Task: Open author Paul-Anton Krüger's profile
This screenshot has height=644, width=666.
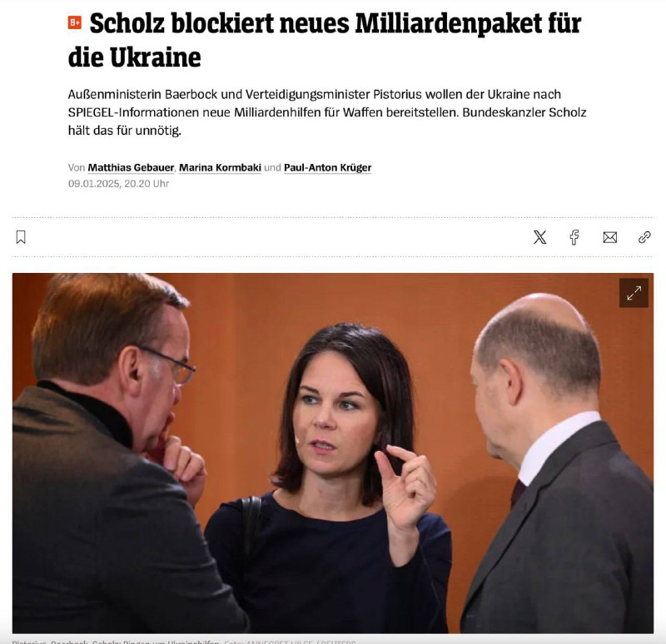Action: click(327, 168)
